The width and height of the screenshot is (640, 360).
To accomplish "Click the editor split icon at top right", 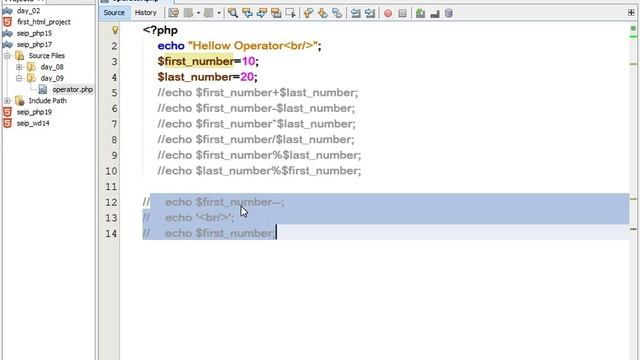I will point(631,13).
